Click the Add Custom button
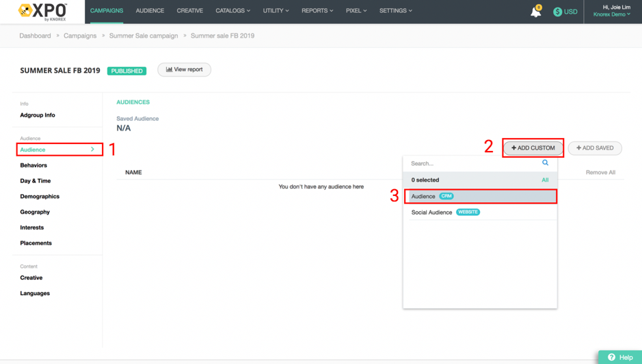The width and height of the screenshot is (642, 364). pos(533,148)
